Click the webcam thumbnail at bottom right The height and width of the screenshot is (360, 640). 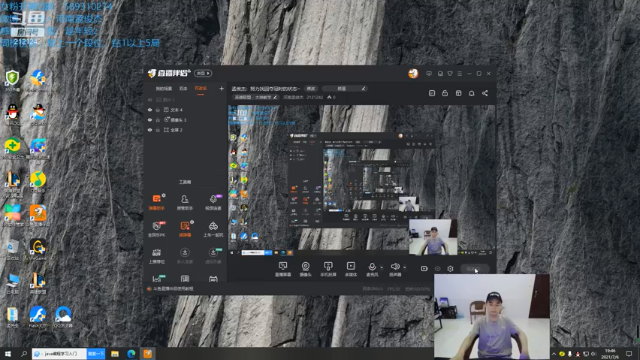pos(492,316)
